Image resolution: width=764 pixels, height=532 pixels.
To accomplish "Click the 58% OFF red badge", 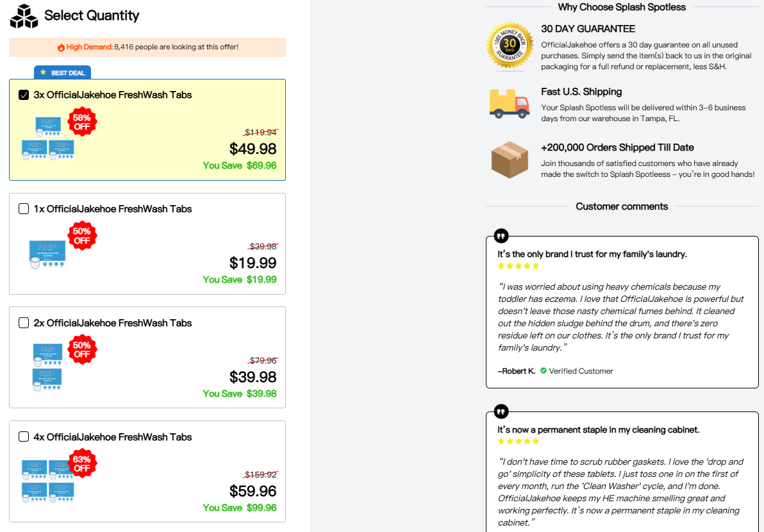I will (82, 122).
